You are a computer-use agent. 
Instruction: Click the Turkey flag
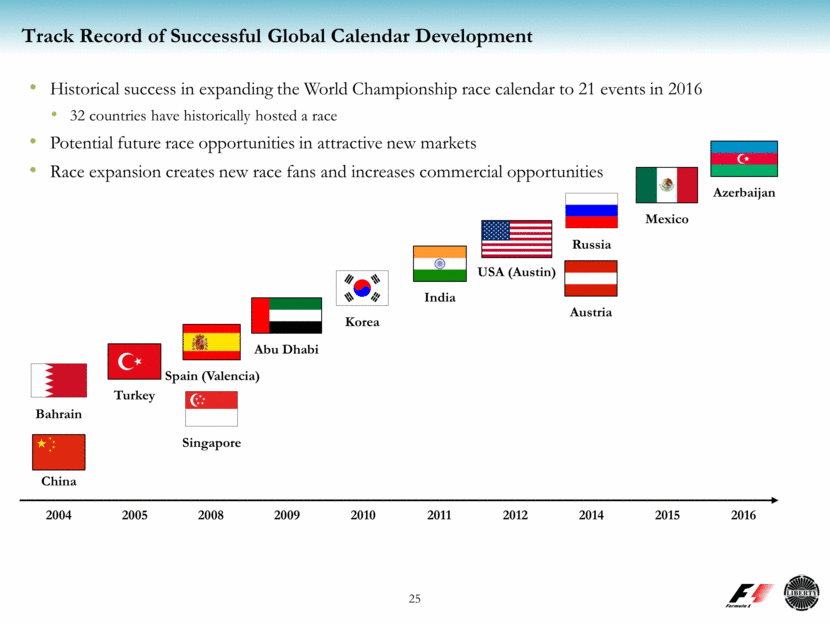tap(134, 361)
